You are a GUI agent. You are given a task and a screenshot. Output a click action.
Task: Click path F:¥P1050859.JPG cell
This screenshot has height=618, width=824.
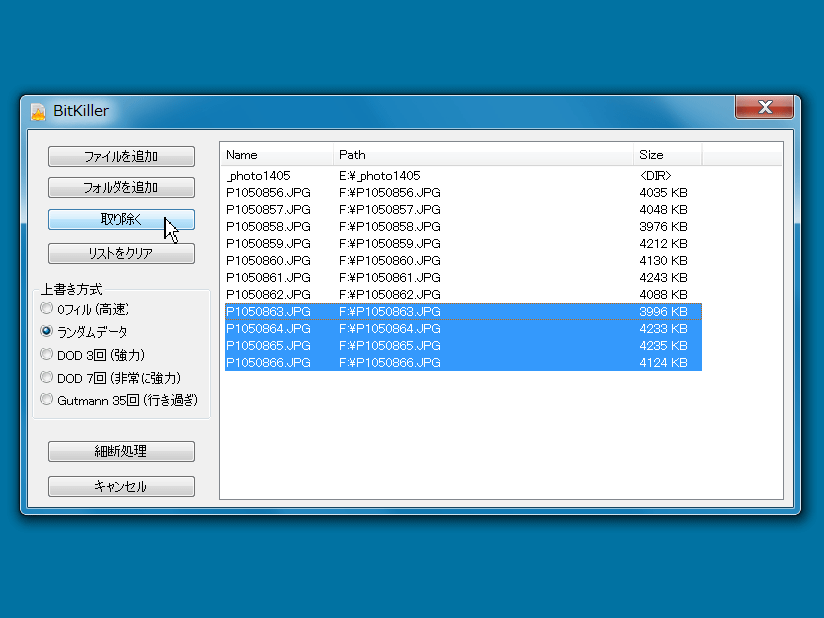click(389, 244)
